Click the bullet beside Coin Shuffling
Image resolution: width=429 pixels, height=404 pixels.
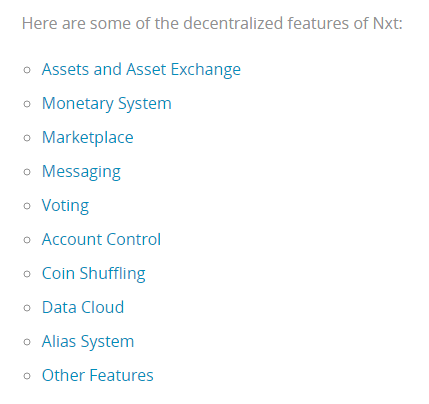[x=27, y=274]
